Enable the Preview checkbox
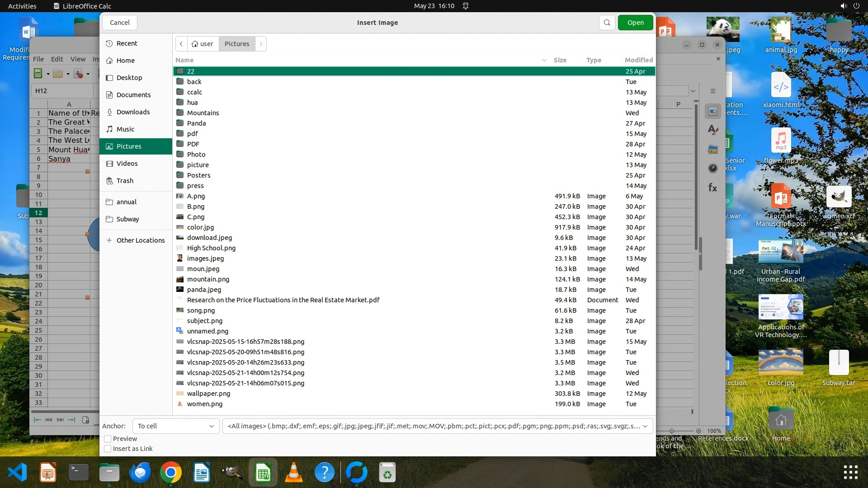 (x=108, y=439)
